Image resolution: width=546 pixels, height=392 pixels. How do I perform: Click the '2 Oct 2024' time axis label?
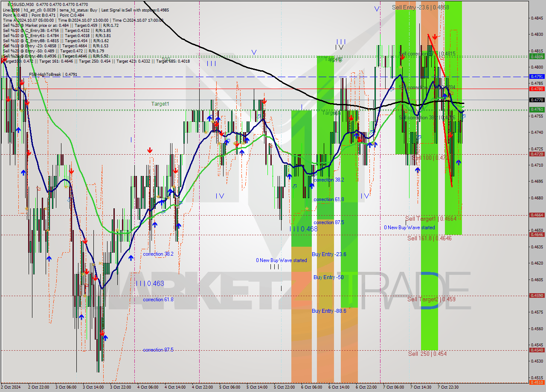pyautogui.click(x=11, y=387)
